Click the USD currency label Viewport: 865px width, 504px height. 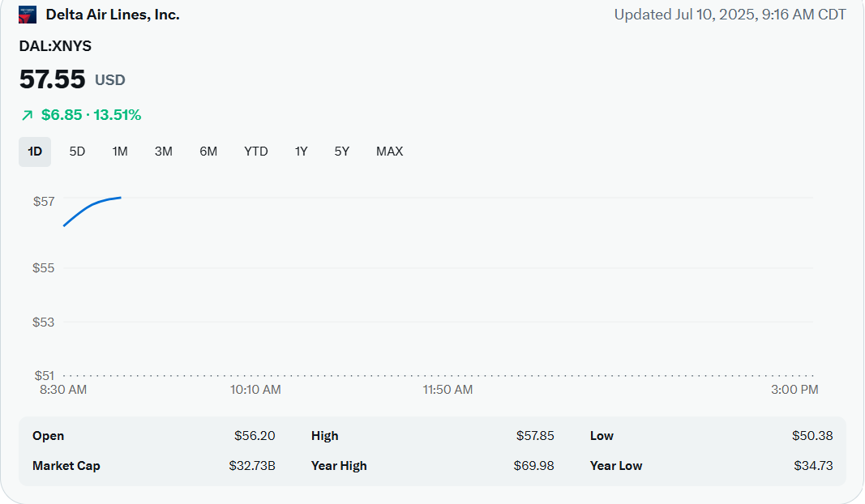tap(110, 80)
